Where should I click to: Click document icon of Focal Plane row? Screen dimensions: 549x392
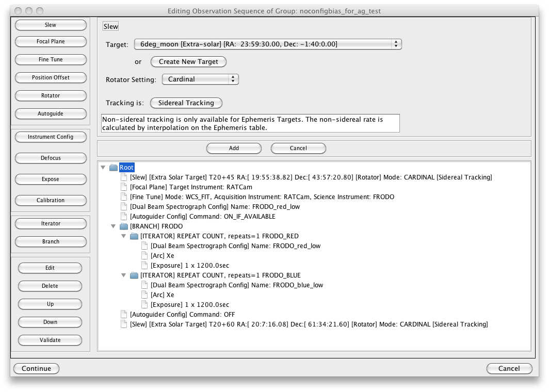click(124, 187)
